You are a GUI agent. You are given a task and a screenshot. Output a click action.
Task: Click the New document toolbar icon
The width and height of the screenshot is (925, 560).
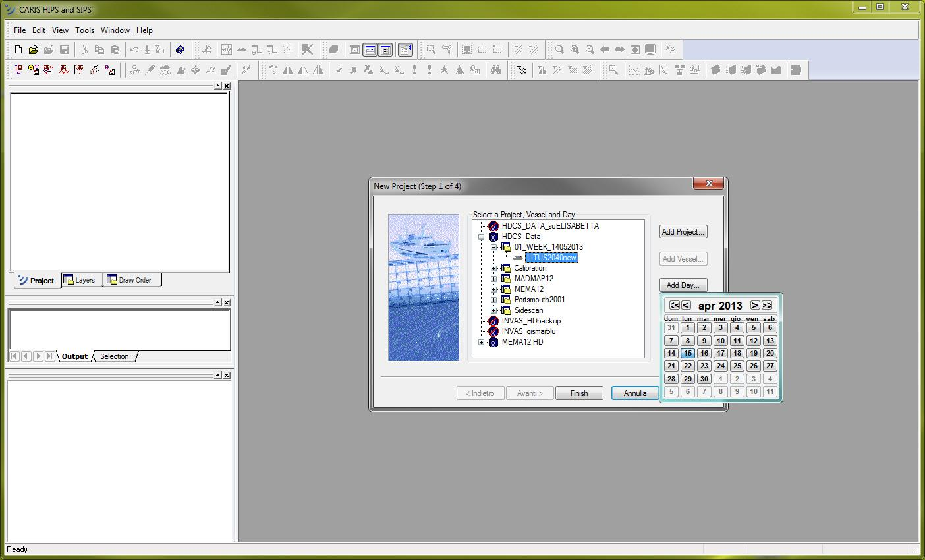pos(18,49)
